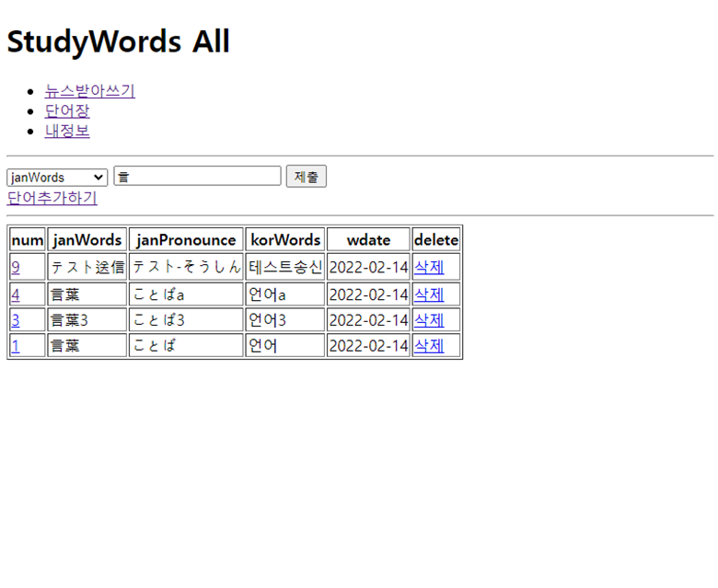Delete the テスト送信 row via 삭제

[429, 267]
